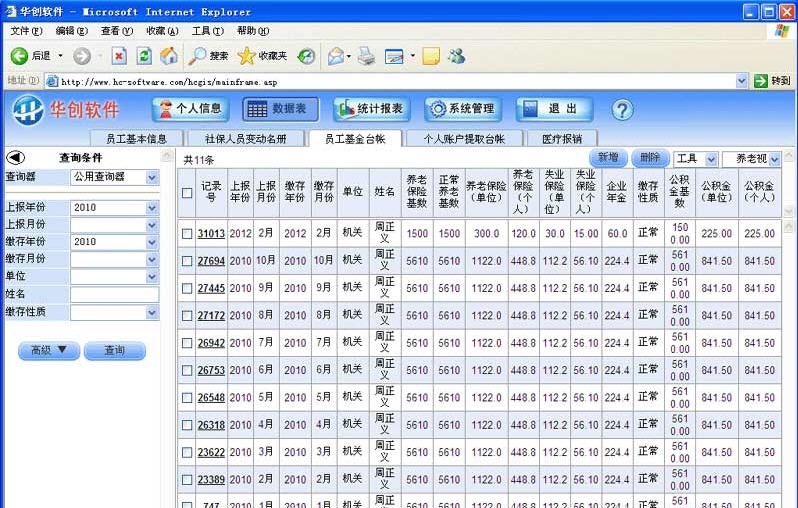Click the IE Forward arrow icon
Image resolution: width=798 pixels, height=508 pixels.
(81, 55)
